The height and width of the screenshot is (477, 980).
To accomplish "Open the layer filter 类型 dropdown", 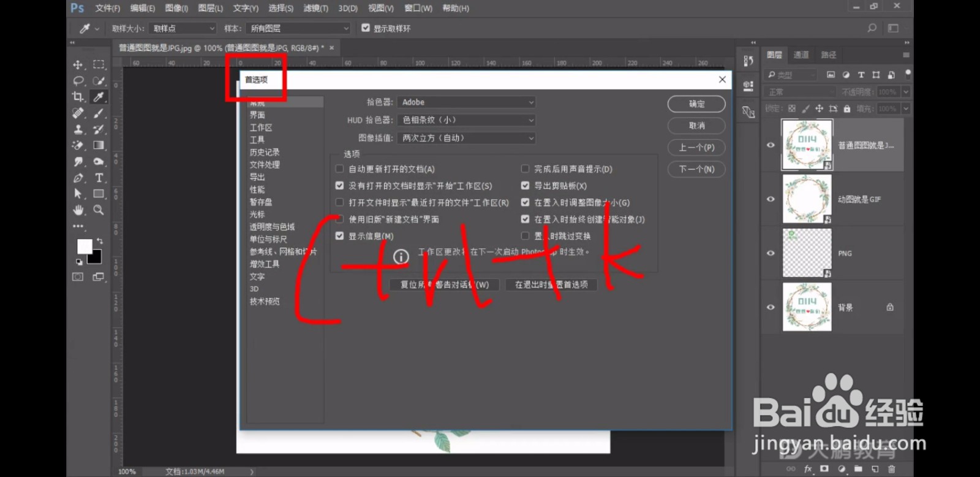I will (791, 75).
